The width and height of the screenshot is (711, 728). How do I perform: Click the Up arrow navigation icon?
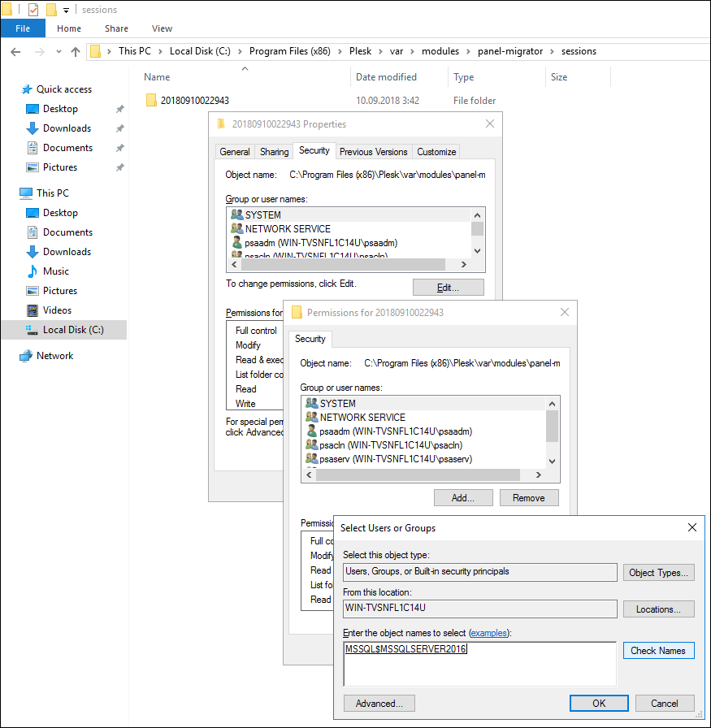(76, 51)
